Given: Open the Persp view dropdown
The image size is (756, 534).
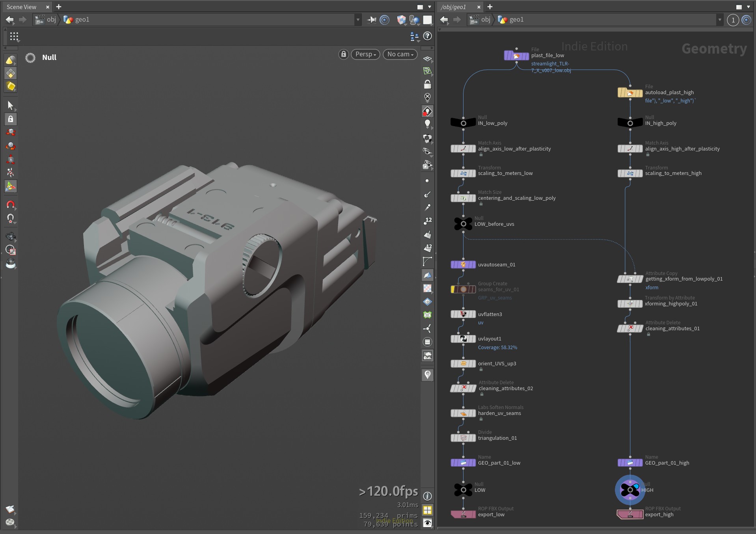Looking at the screenshot, I should coord(365,54).
